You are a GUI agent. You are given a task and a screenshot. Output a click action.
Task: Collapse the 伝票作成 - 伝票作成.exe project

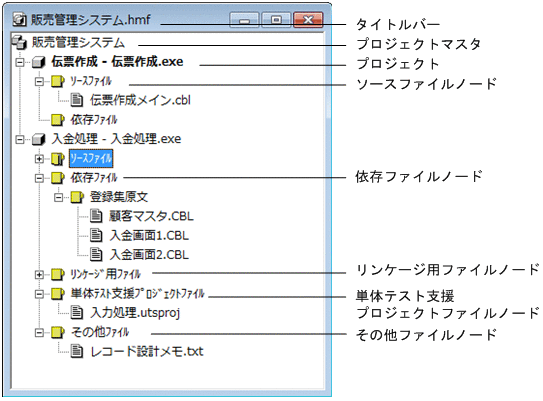[20, 62]
